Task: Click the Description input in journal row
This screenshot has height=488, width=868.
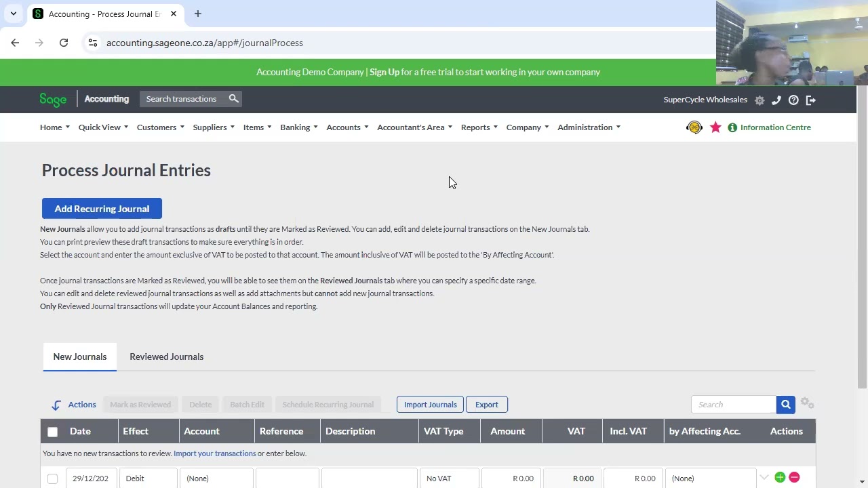Action: click(x=369, y=479)
